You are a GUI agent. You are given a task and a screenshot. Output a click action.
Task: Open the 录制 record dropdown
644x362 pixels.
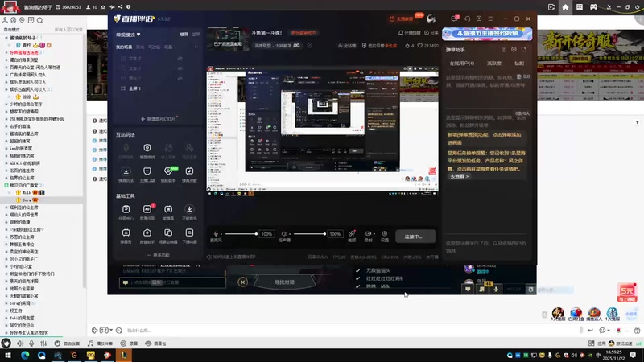click(369, 233)
